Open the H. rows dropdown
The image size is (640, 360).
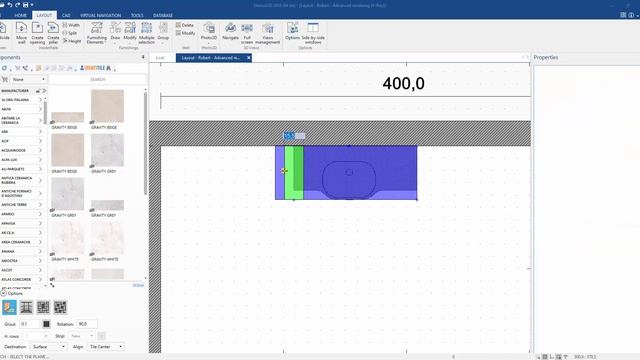point(36,336)
